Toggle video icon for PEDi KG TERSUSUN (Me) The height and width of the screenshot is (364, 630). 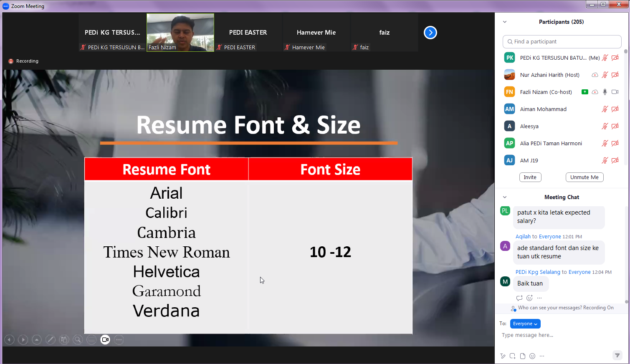(x=615, y=58)
